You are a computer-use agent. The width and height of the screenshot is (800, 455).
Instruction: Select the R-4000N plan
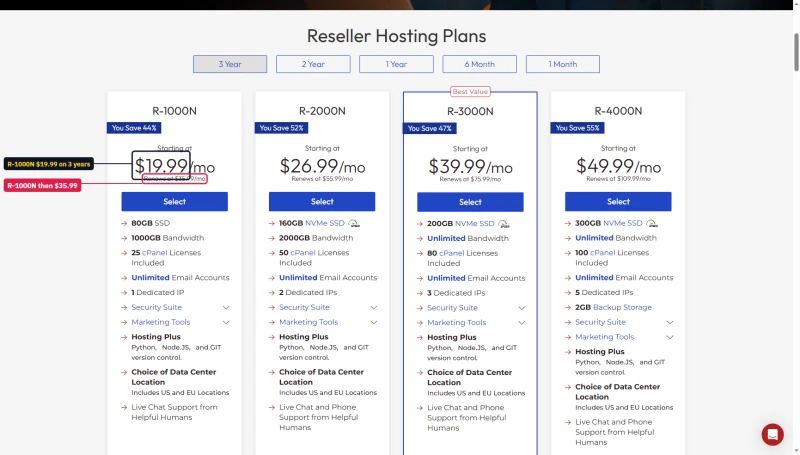tap(618, 201)
